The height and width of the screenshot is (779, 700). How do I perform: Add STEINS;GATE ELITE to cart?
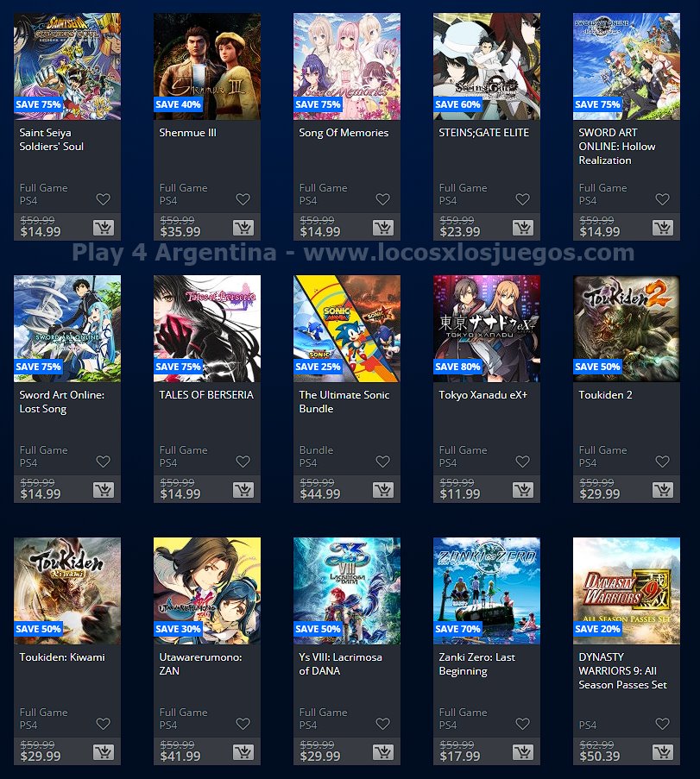coord(523,228)
